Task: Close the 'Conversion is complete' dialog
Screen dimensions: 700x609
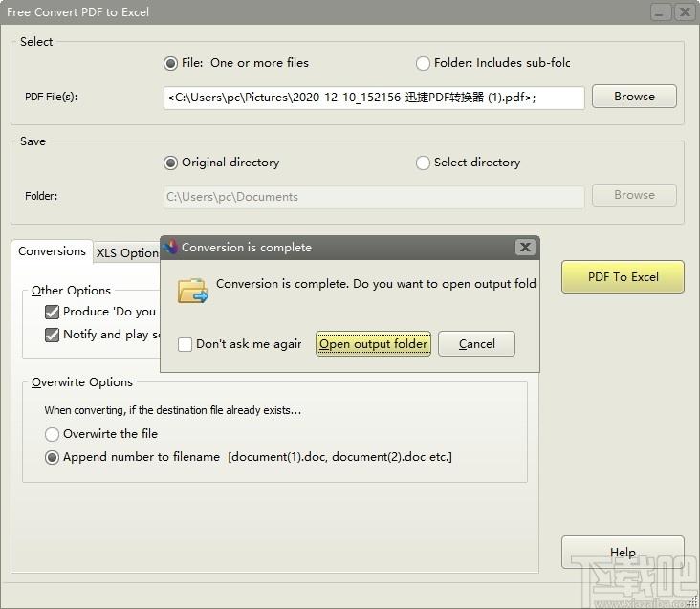Action: (525, 248)
